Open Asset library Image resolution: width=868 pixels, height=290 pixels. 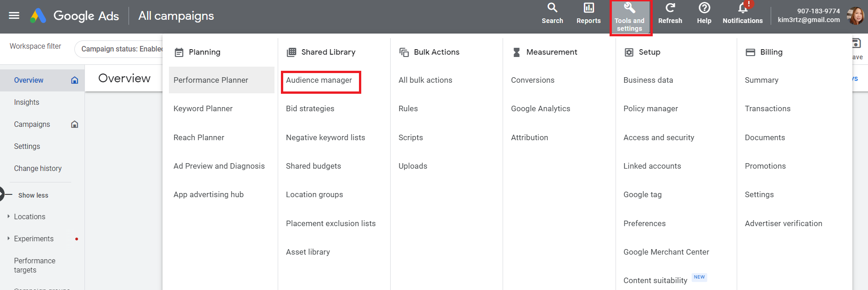point(308,252)
